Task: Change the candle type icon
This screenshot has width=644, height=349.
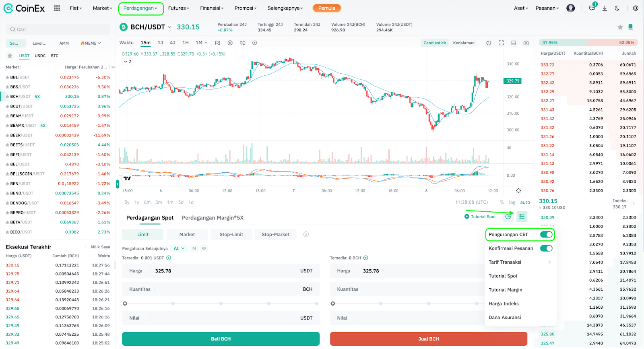Action: pyautogui.click(x=242, y=43)
